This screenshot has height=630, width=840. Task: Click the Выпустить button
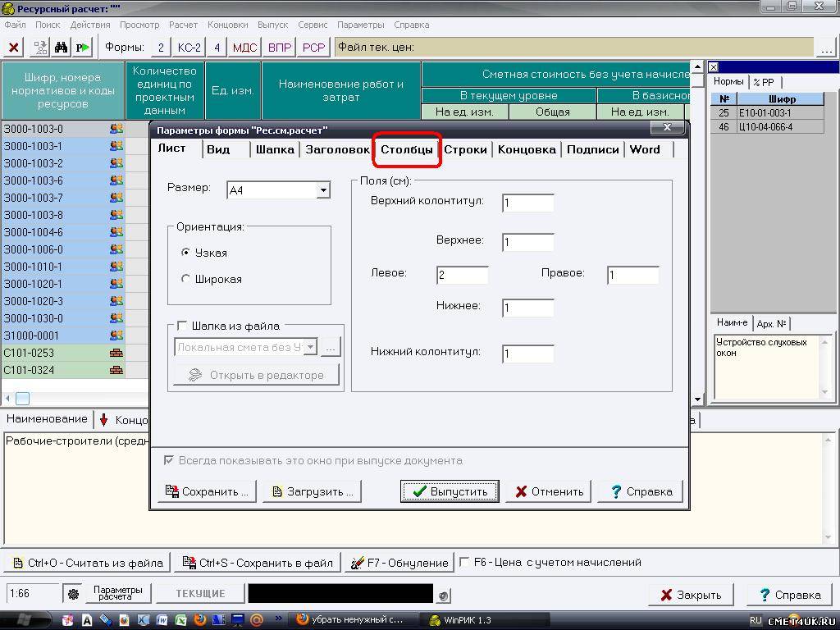[450, 491]
